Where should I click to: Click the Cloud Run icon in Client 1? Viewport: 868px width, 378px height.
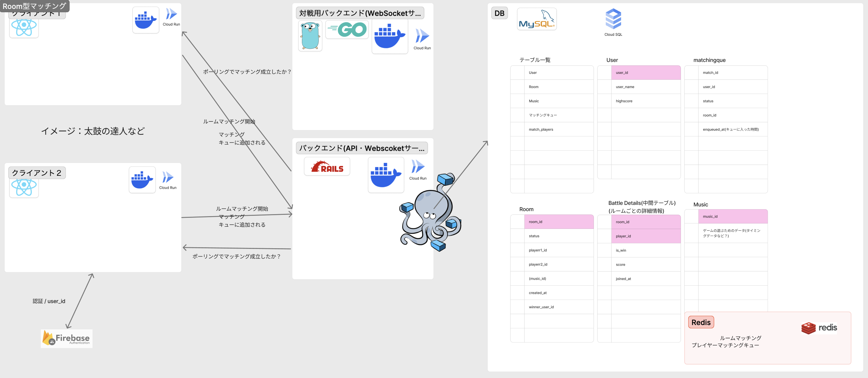click(171, 17)
